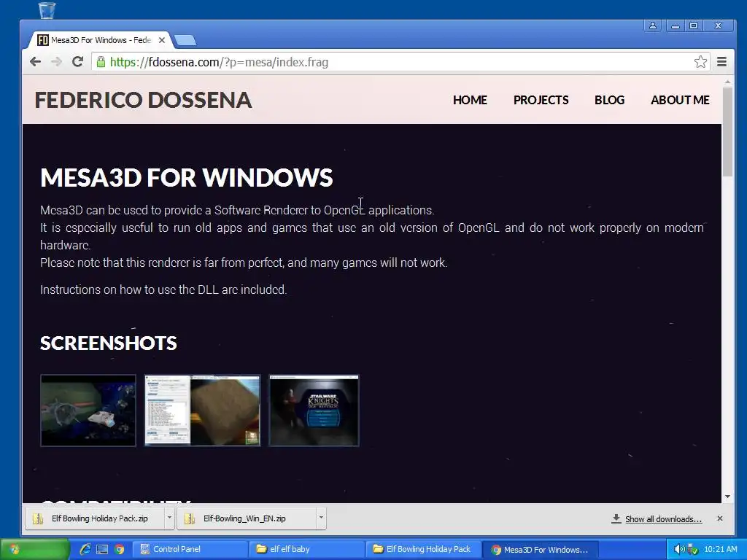
Task: Click the vertical scrollbar thumb
Action: [727, 132]
